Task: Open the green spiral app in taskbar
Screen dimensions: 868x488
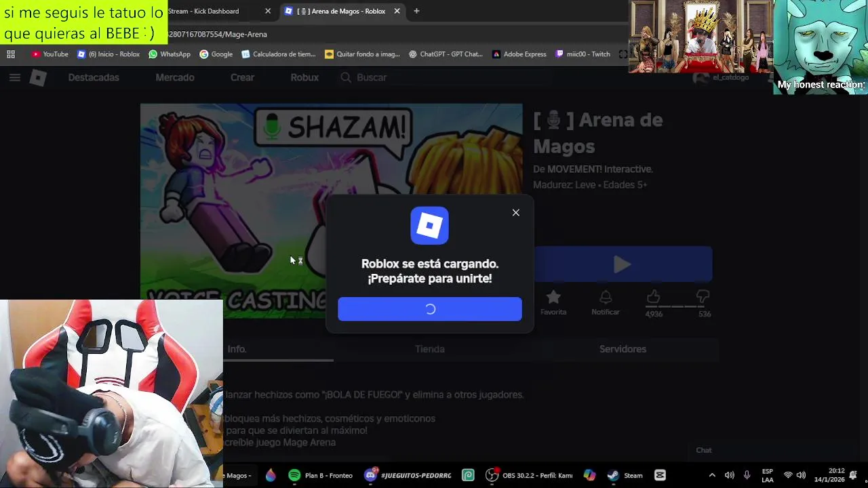Action: pyautogui.click(x=468, y=475)
